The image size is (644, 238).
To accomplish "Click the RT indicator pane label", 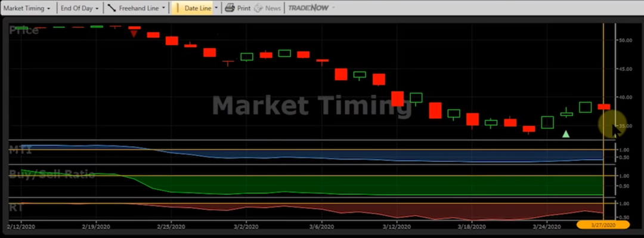I will coord(16,208).
